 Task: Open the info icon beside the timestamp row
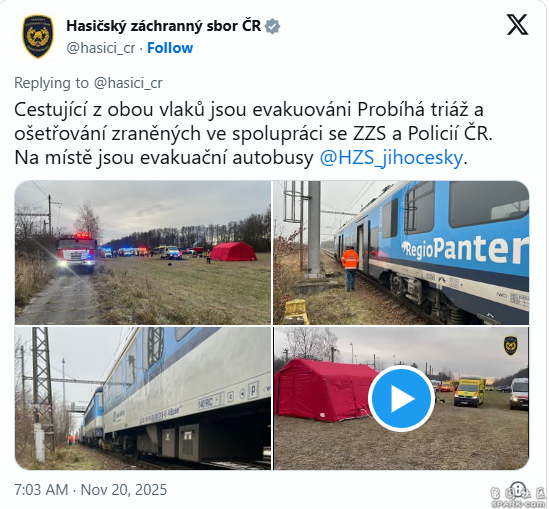pyautogui.click(x=518, y=488)
